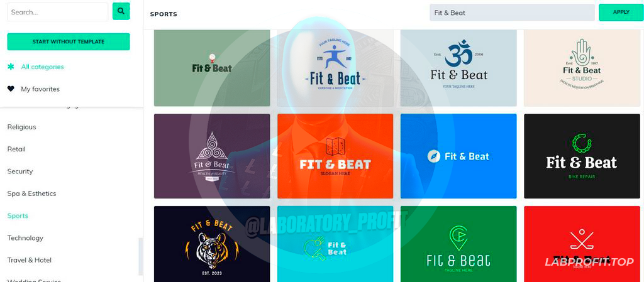This screenshot has height=282, width=644.
Task: Click the Search text field
Action: 58,12
